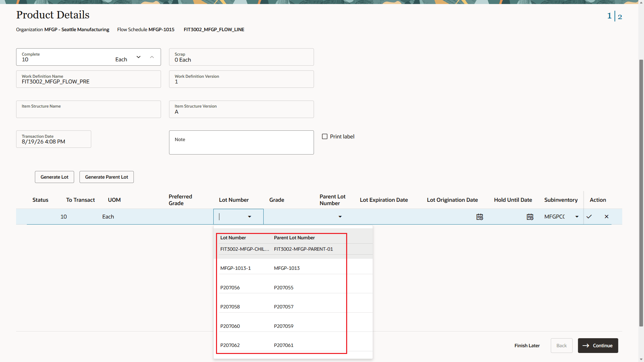Click the Continue button

click(x=598, y=346)
